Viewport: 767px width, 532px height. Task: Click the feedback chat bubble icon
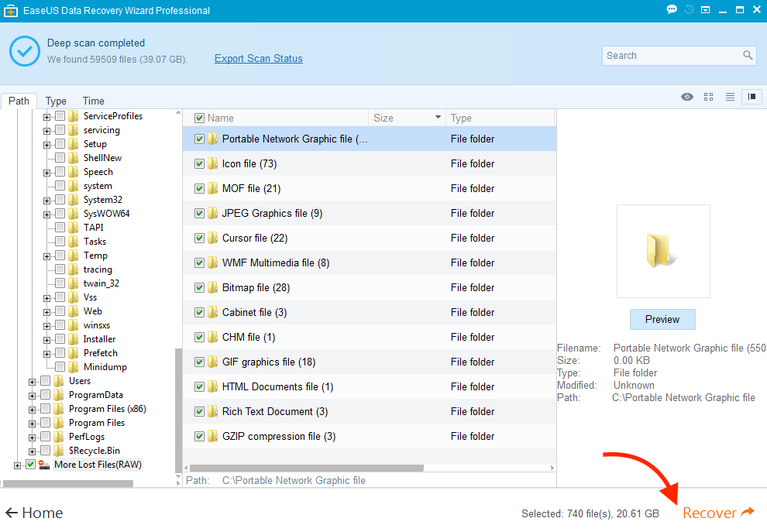[x=672, y=10]
